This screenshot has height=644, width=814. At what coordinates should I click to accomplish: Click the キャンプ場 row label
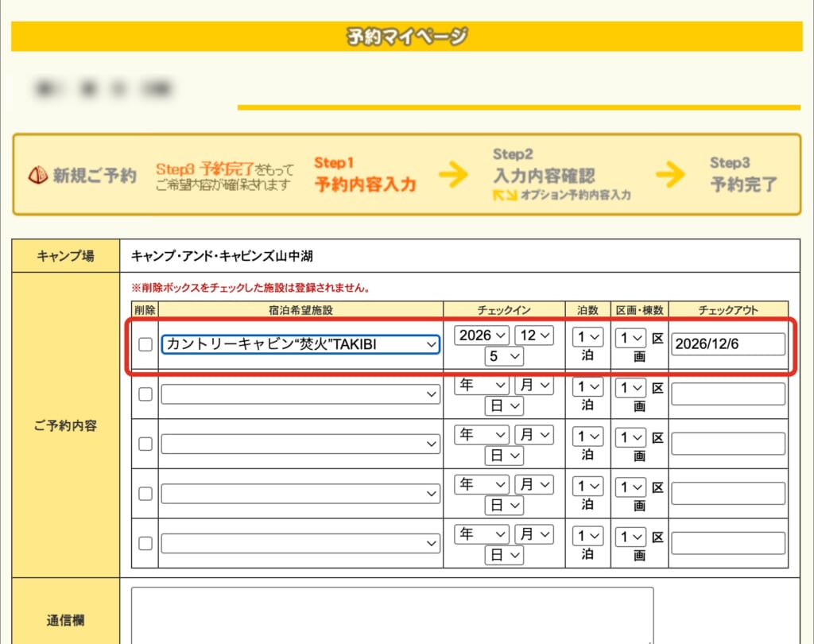(x=65, y=255)
